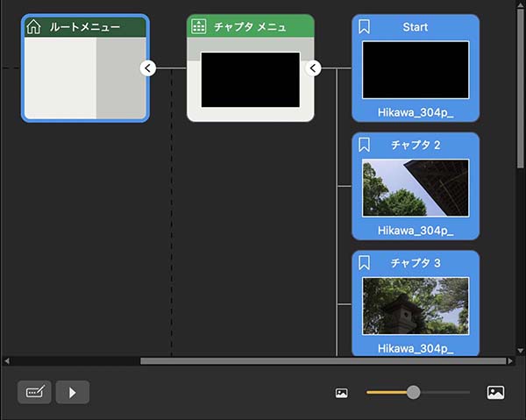Click the horizontal scrollbar thumb
526x420 pixels.
[x=323, y=360]
